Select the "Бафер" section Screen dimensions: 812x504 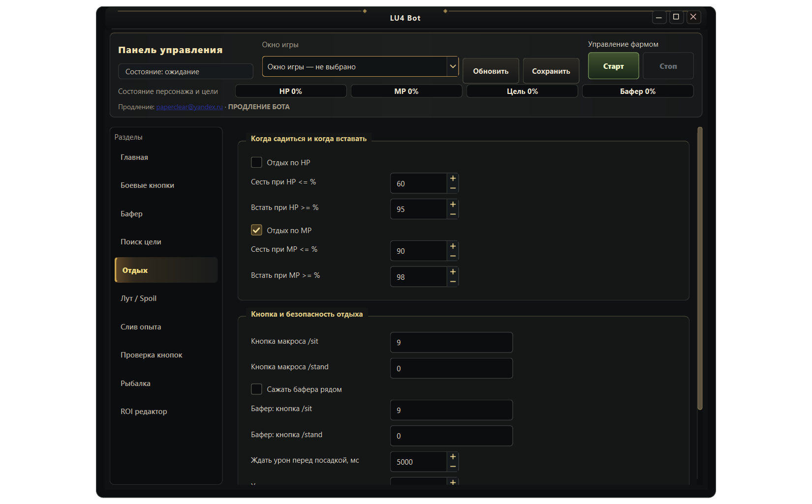click(x=166, y=214)
